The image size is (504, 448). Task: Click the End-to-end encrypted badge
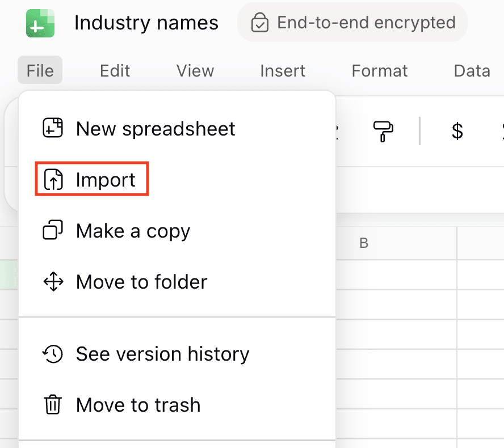click(x=352, y=23)
